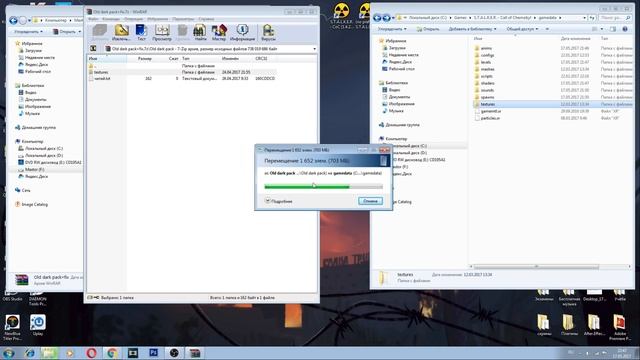Screen dimensions: 640x360
Task: Open the Uplay desktop shortcut
Action: [38, 325]
